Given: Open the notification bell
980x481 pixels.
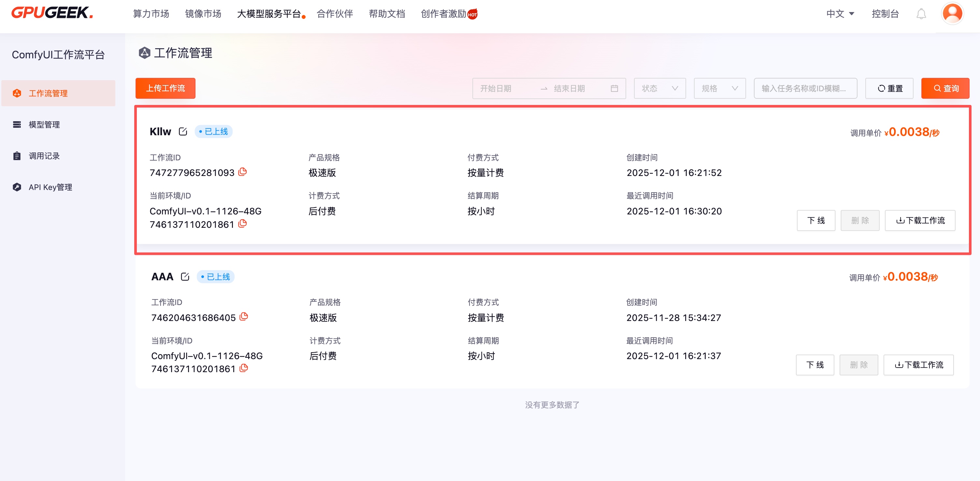Looking at the screenshot, I should [x=921, y=14].
